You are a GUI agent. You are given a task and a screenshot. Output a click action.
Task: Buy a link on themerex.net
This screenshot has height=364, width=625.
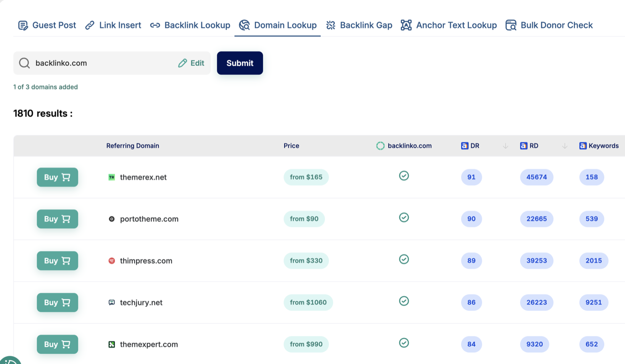[57, 177]
